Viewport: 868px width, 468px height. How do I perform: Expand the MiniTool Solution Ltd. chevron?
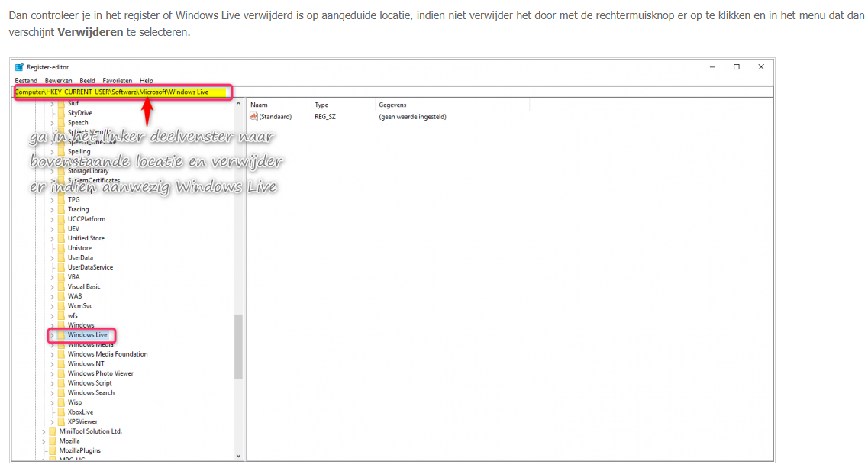tap(44, 431)
